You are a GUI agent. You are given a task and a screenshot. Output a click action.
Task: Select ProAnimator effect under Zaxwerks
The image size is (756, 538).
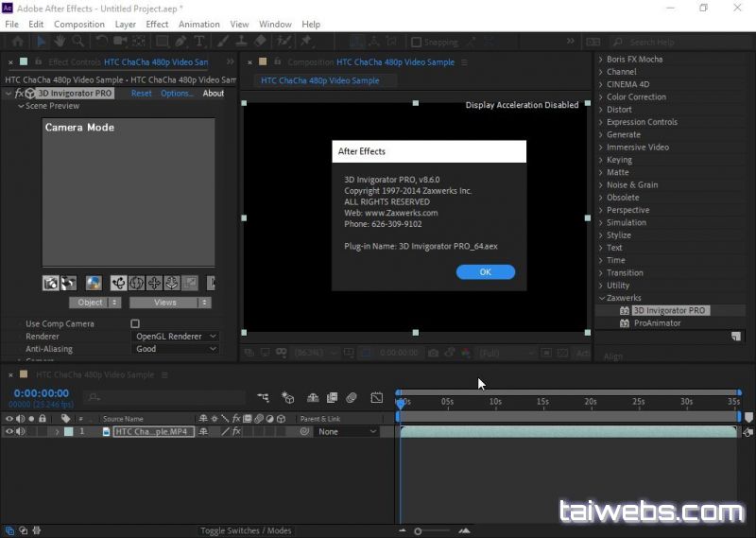(657, 322)
